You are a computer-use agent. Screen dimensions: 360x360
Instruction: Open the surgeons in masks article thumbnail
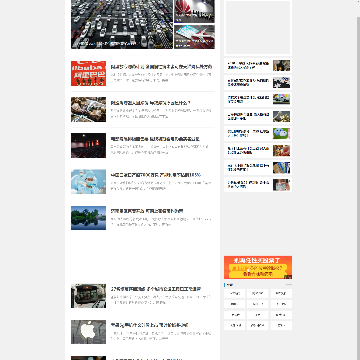[88, 182]
